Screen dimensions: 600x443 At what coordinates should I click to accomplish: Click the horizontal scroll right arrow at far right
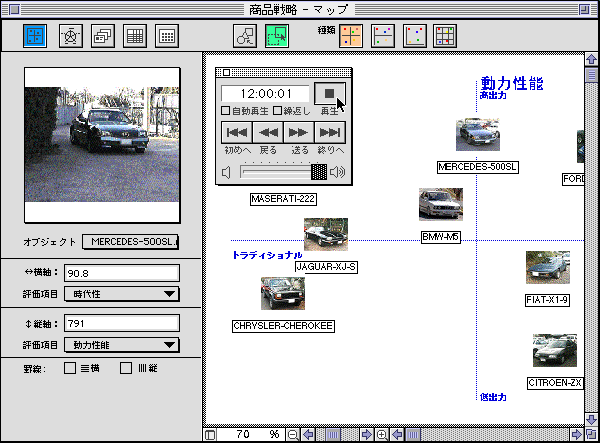tap(576, 435)
